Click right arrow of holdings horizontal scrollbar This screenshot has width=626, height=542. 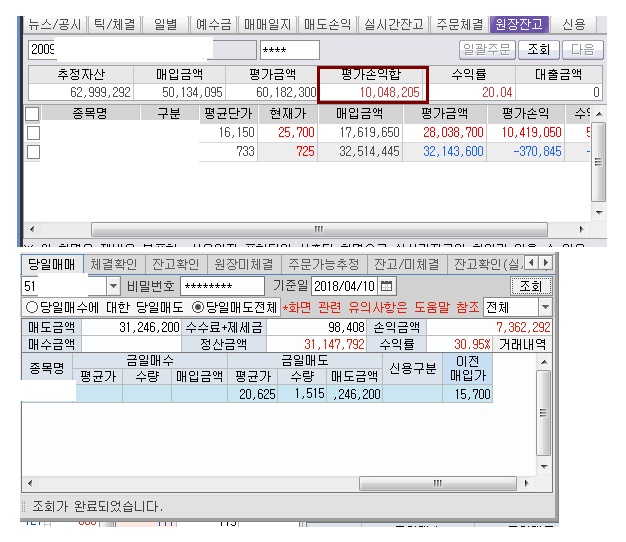pos(583,229)
